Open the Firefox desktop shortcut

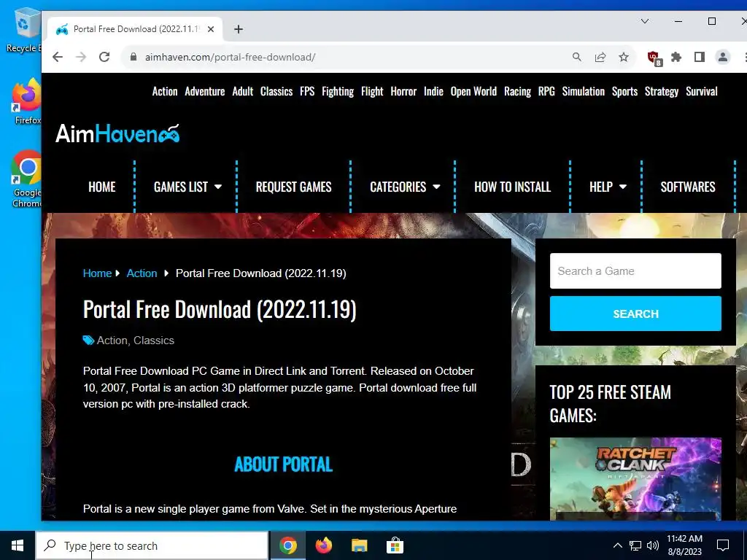coord(27,101)
